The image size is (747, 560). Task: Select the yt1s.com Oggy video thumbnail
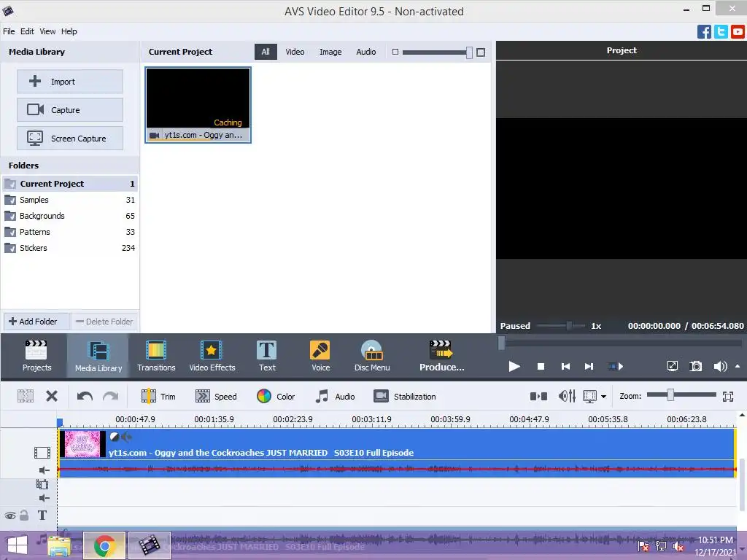point(198,105)
